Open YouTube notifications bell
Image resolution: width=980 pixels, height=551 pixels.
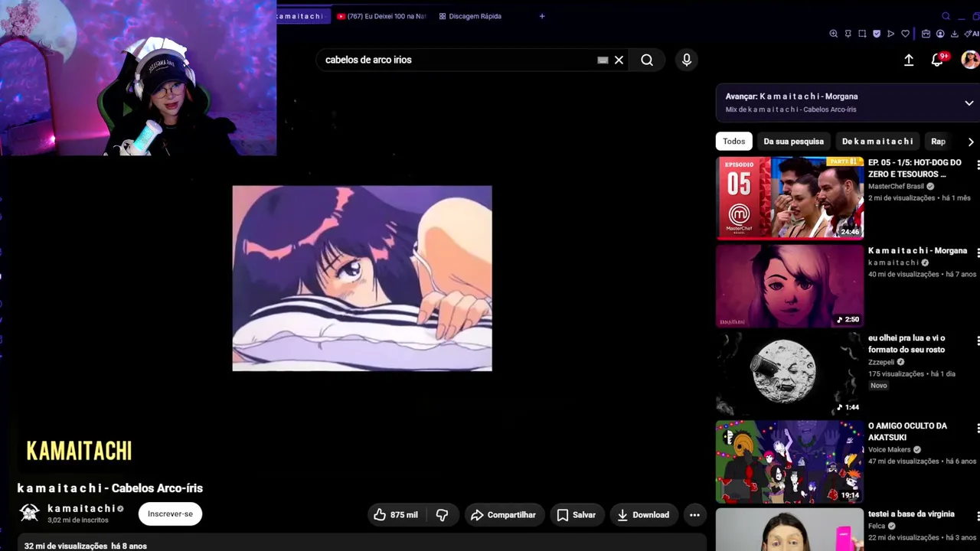click(x=938, y=60)
